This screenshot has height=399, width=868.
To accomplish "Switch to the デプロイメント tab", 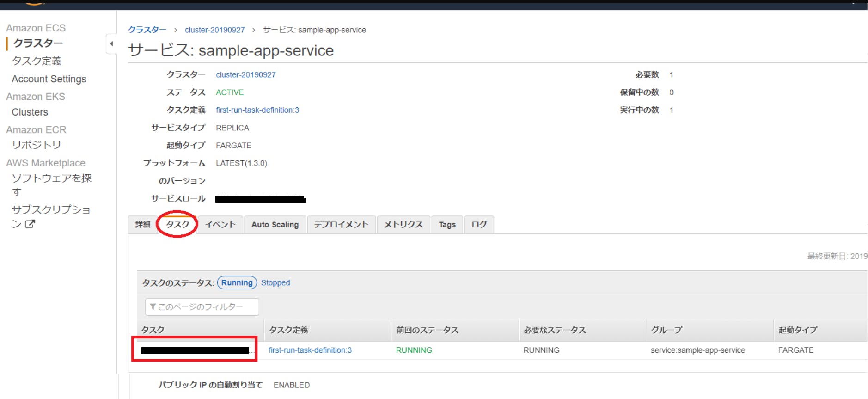I will point(341,225).
